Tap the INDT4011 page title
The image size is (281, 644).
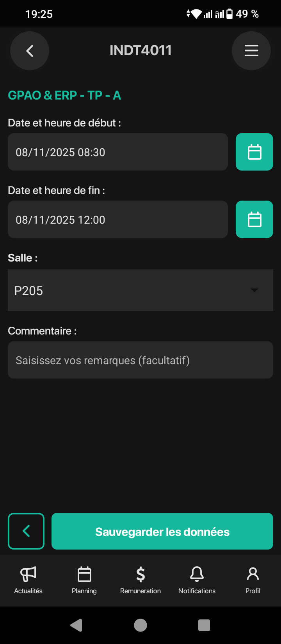coord(140,50)
